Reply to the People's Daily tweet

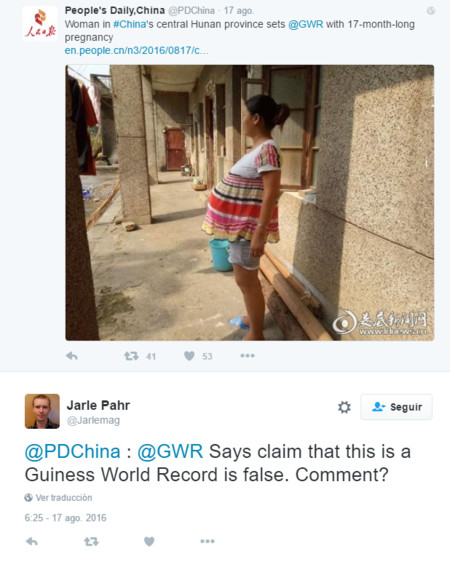coord(72,356)
